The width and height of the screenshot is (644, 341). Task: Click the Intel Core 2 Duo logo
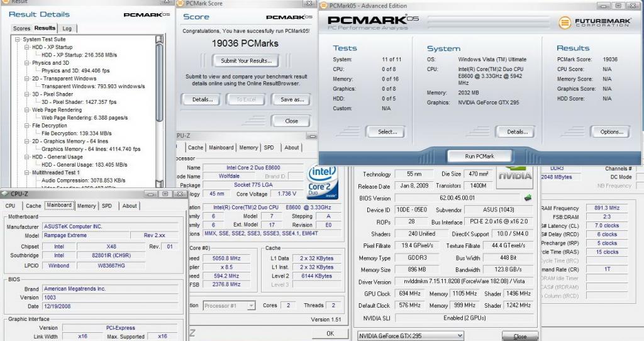(x=323, y=182)
